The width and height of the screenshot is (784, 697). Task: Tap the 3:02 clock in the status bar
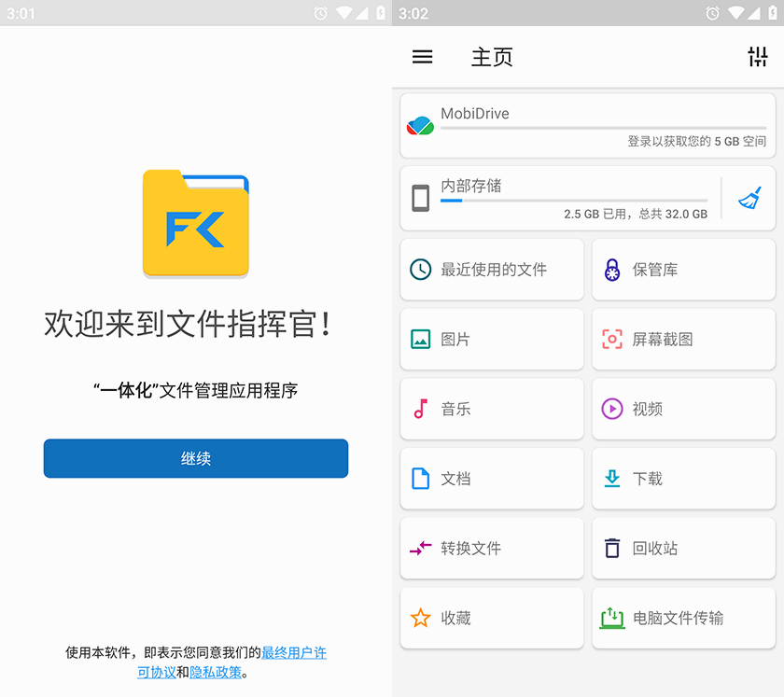point(413,13)
